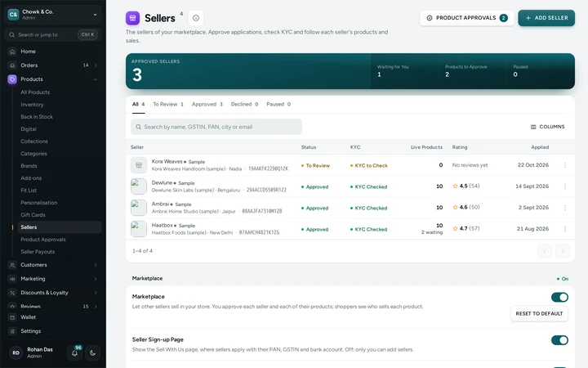This screenshot has height=368, width=588.
Task: Turn off the Marketplace toggle
Action: point(559,297)
